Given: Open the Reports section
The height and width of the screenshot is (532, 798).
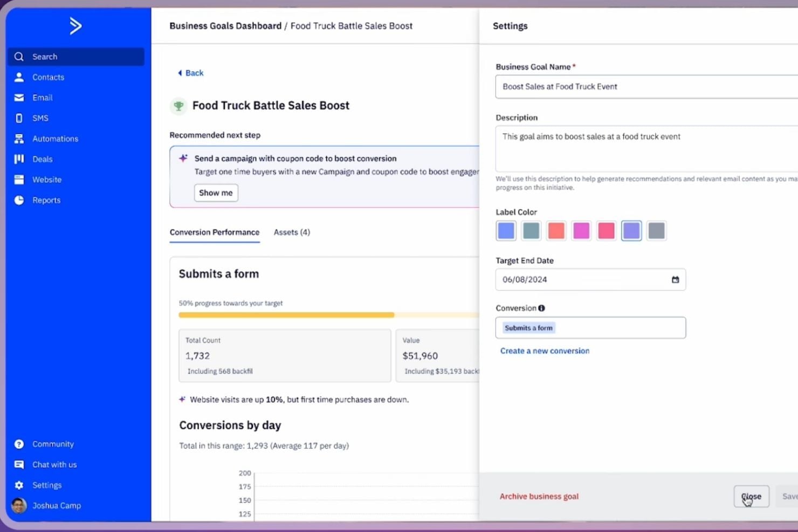Looking at the screenshot, I should [x=46, y=200].
